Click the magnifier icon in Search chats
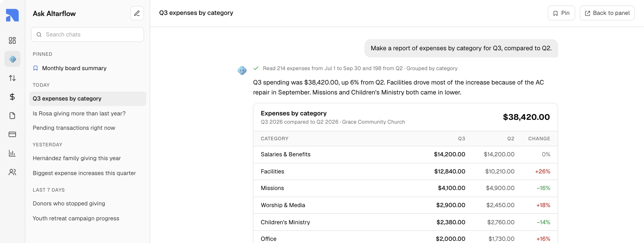The height and width of the screenshot is (243, 644). [39, 35]
